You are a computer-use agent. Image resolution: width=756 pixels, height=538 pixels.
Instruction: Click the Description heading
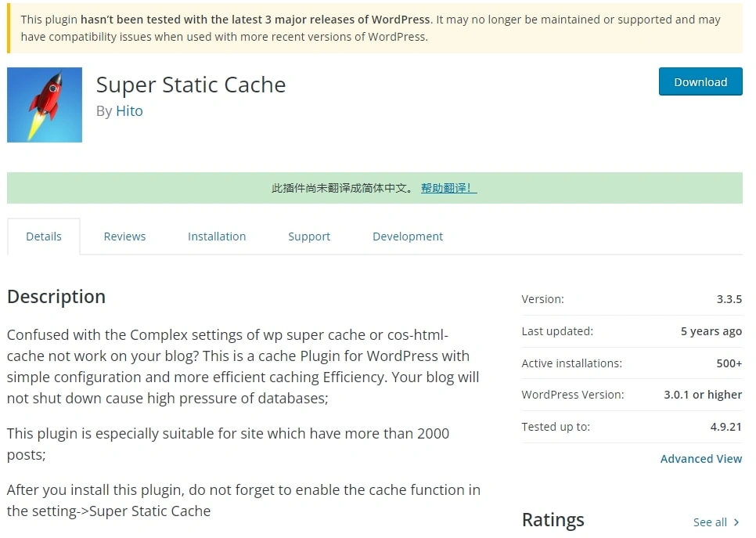(56, 297)
